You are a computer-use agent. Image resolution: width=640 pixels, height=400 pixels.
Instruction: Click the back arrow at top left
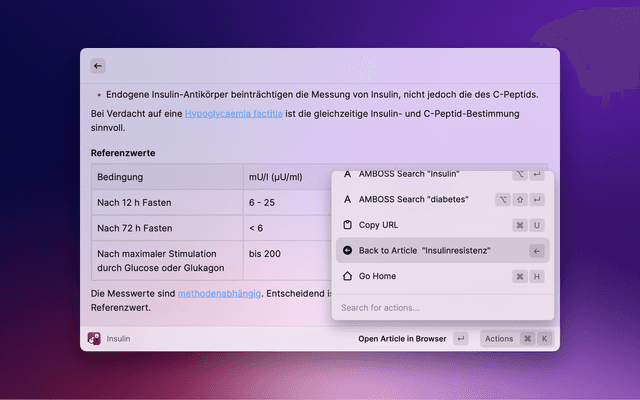98,65
